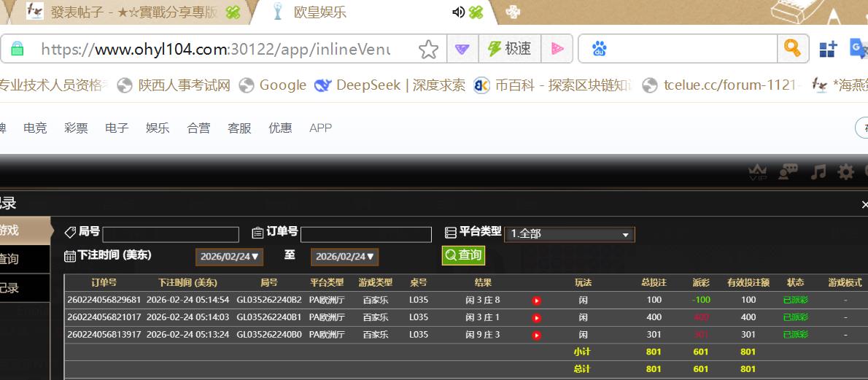Click the calendar icon beside 下注时间
Screen dimensions: 868x380
70,256
